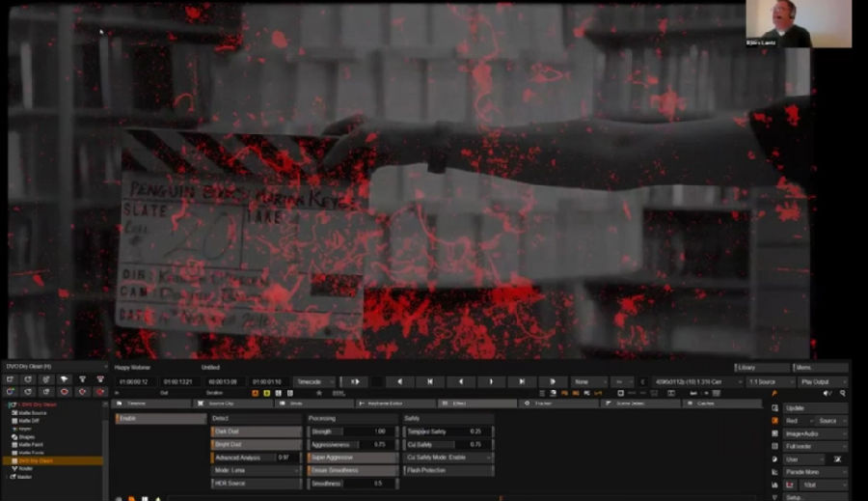Click the Update button
Viewport: 868px width, 501px height.
tap(815, 408)
